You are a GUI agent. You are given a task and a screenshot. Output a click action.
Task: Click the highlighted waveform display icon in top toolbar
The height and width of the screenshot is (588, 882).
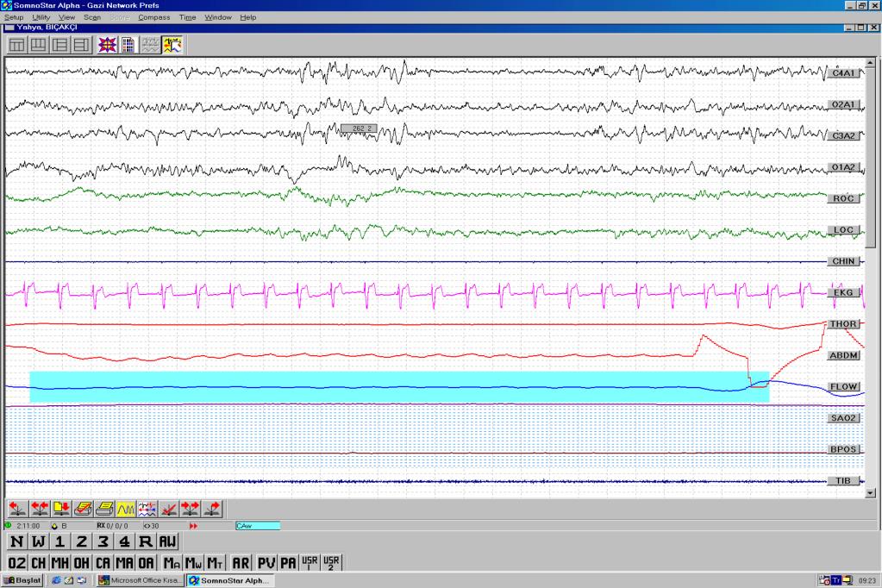172,46
